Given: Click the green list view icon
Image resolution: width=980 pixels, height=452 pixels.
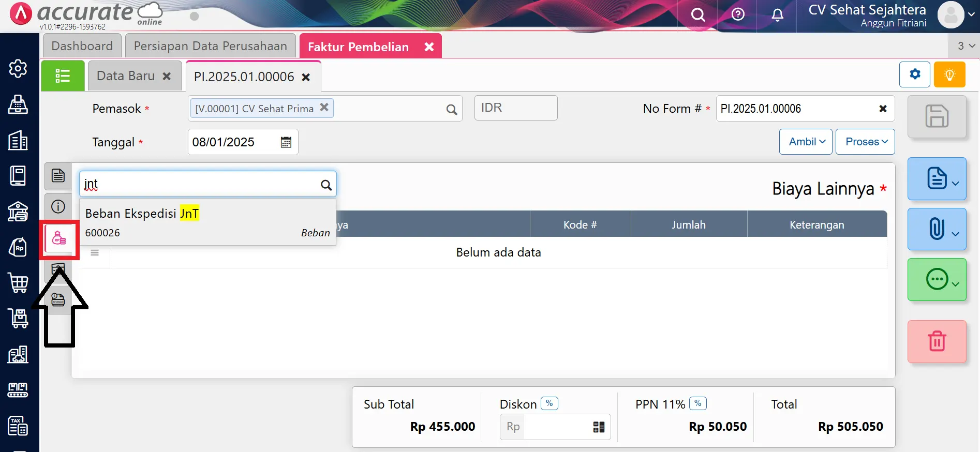Looking at the screenshot, I should click(63, 76).
